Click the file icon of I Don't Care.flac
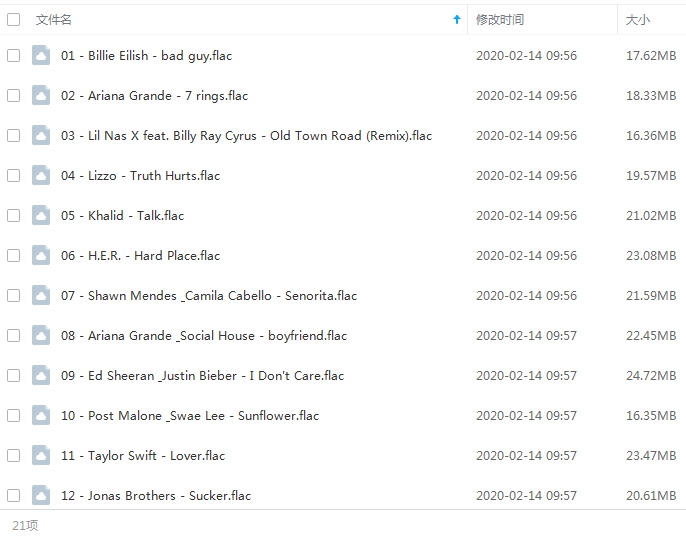The height and width of the screenshot is (537, 686). click(41, 375)
